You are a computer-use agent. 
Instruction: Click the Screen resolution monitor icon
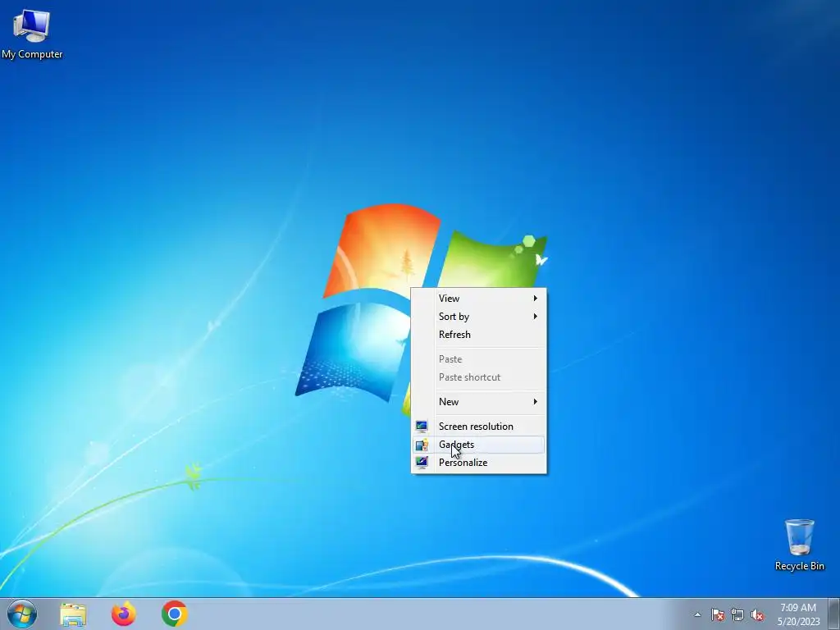[x=422, y=427]
